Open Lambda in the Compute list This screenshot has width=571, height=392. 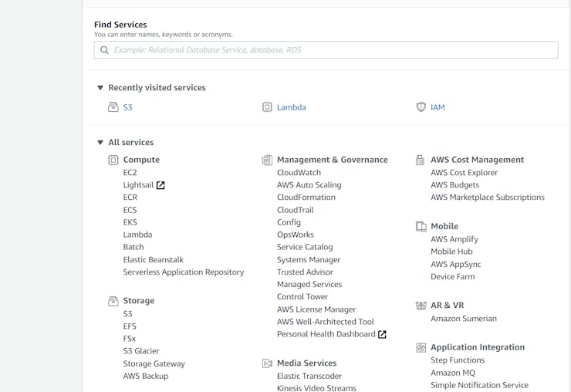[137, 235]
